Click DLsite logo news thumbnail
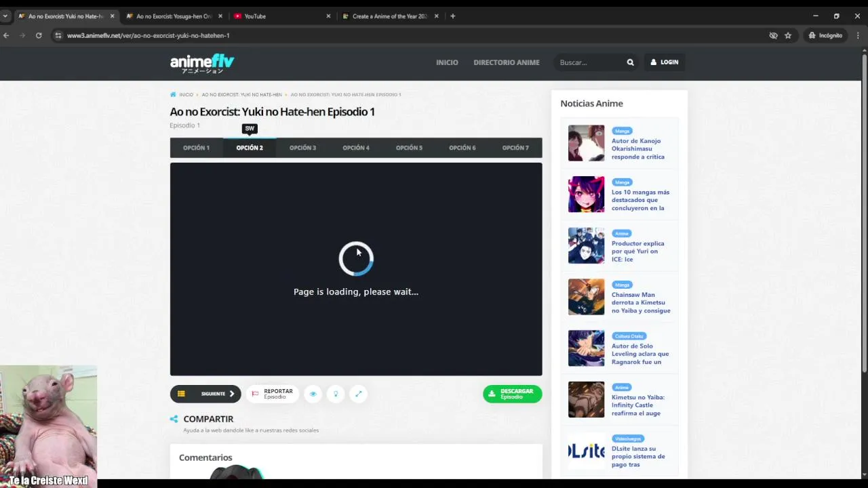The image size is (868, 488). pyautogui.click(x=586, y=451)
